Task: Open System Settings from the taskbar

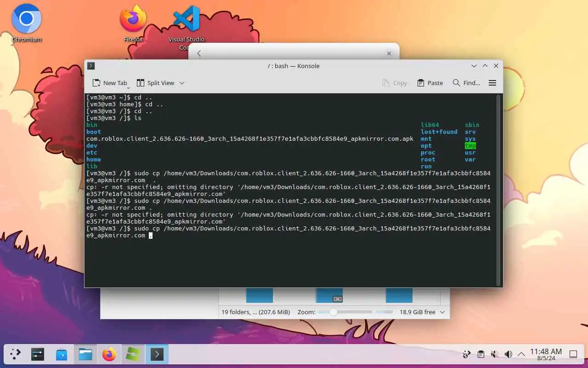Action: (x=38, y=354)
